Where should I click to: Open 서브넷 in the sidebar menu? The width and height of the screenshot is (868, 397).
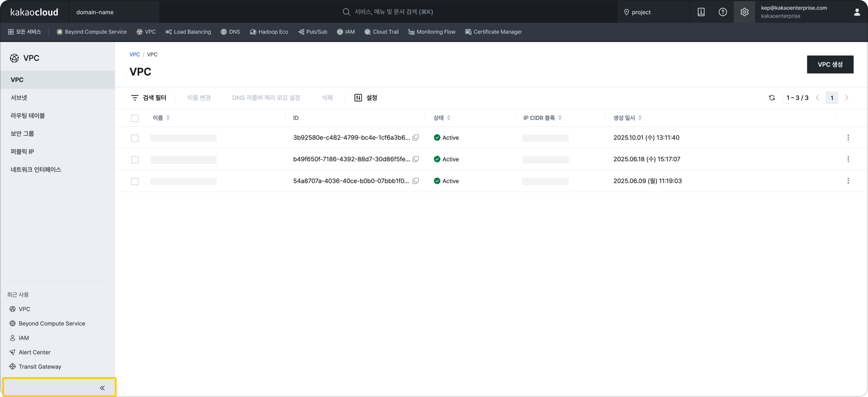[x=19, y=98]
